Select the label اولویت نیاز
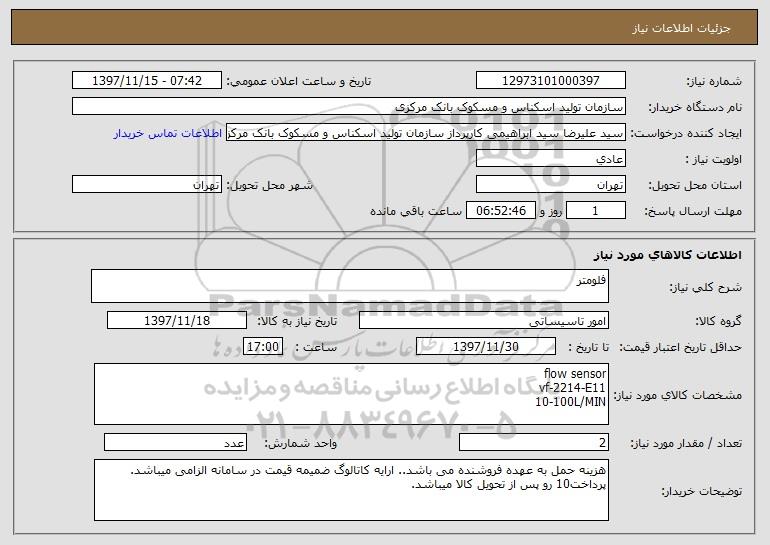770x545 pixels. [714, 160]
